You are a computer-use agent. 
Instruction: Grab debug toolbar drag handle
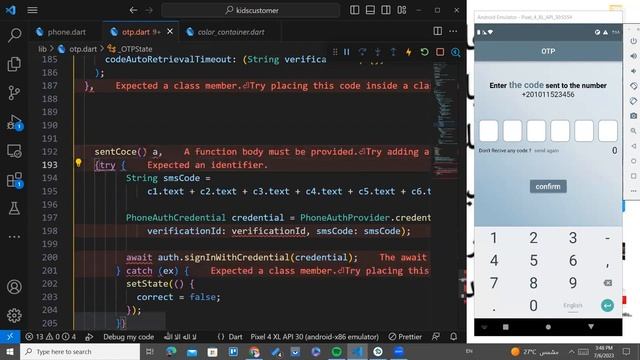[335, 52]
